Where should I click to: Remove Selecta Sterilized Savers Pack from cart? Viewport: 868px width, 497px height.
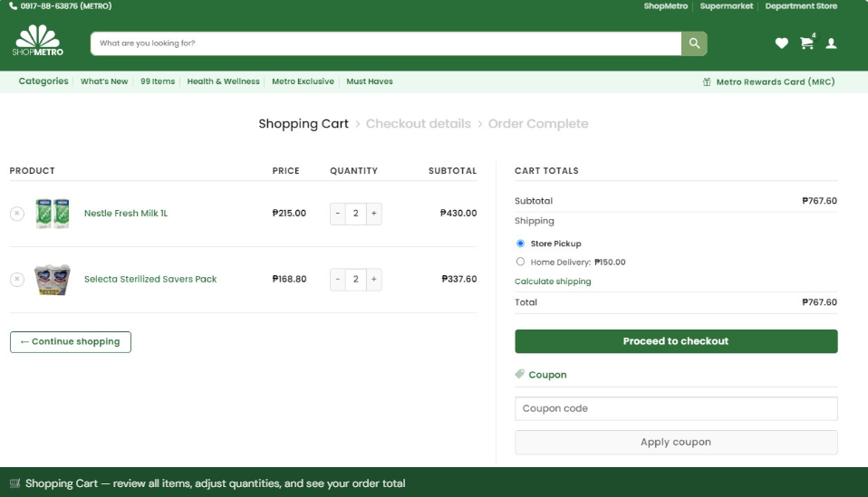click(x=17, y=279)
